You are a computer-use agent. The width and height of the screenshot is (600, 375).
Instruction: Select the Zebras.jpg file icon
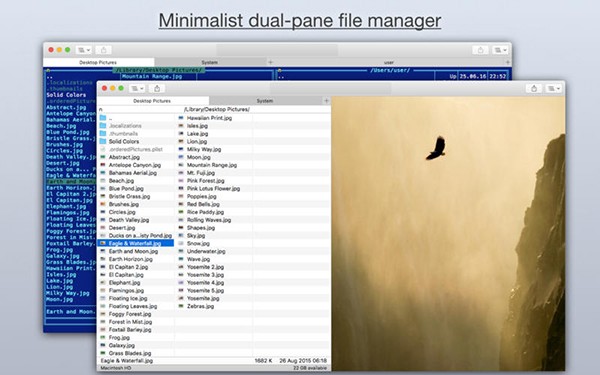pos(181,306)
